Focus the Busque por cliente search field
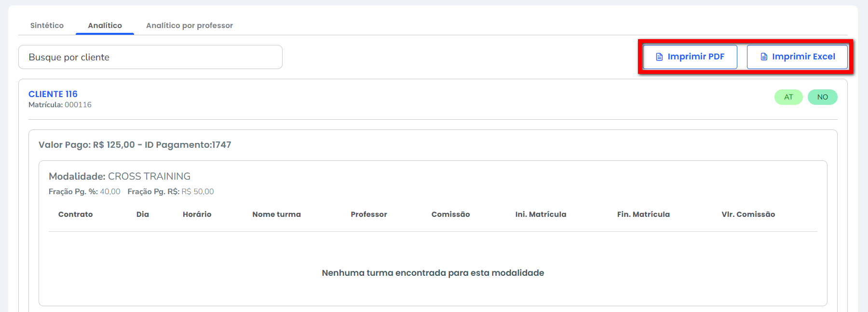Viewport: 868px width, 312px height. pos(150,57)
